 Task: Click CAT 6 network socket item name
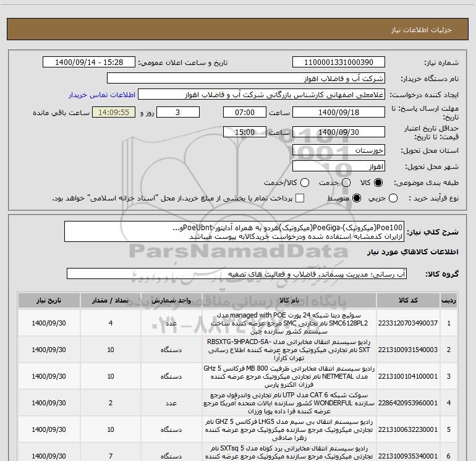289,403
